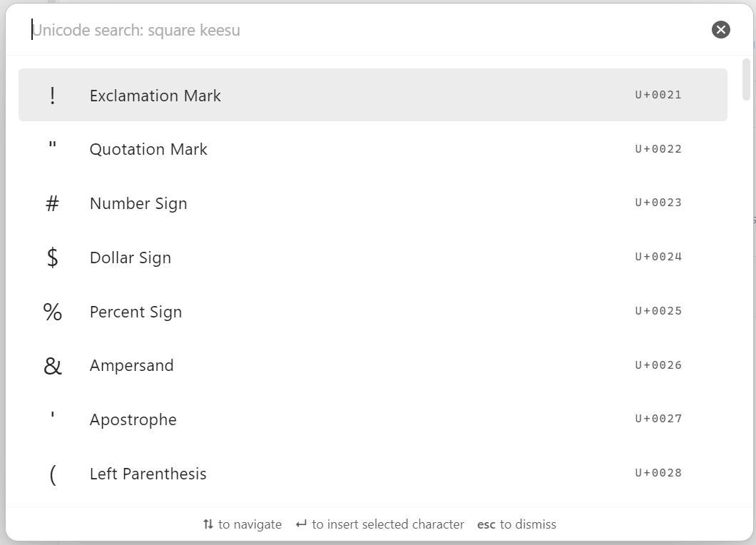Select the Apostrophe row
The width and height of the screenshot is (756, 545).
372,419
